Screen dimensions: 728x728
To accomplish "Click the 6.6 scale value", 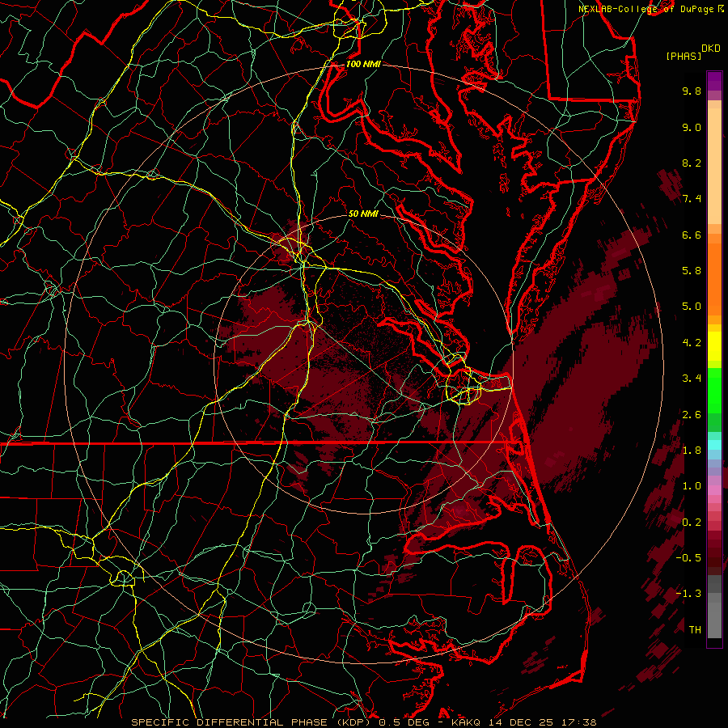I will [x=692, y=235].
